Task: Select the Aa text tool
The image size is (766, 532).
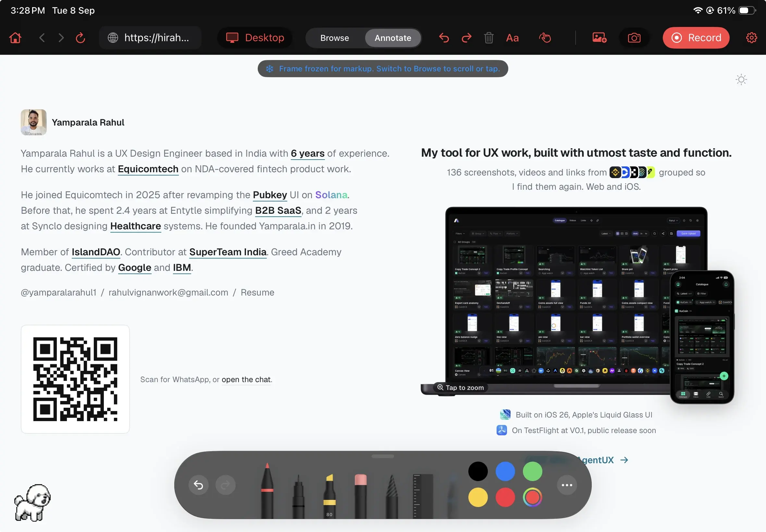Action: [512, 38]
